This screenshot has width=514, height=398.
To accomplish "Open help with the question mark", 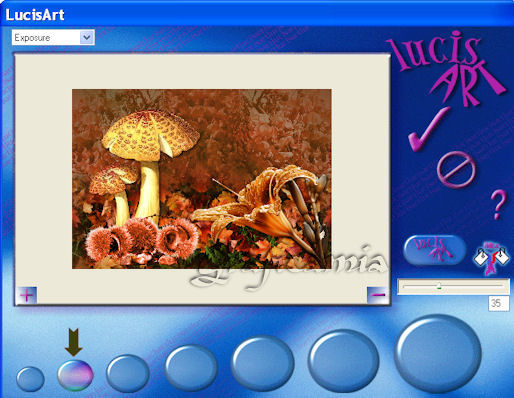I will (x=498, y=205).
